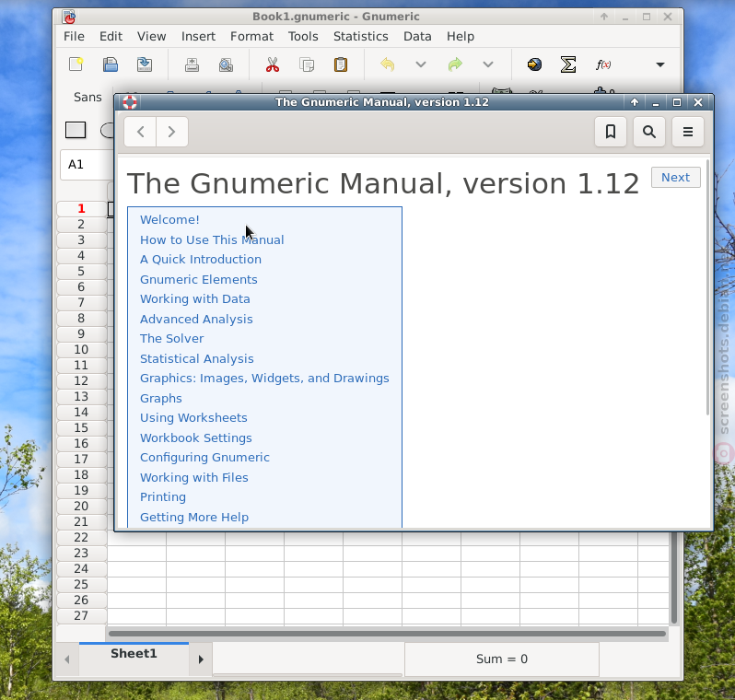Viewport: 735px width, 700px height.
Task: Open the Advanced Analysis section
Action: [196, 320]
